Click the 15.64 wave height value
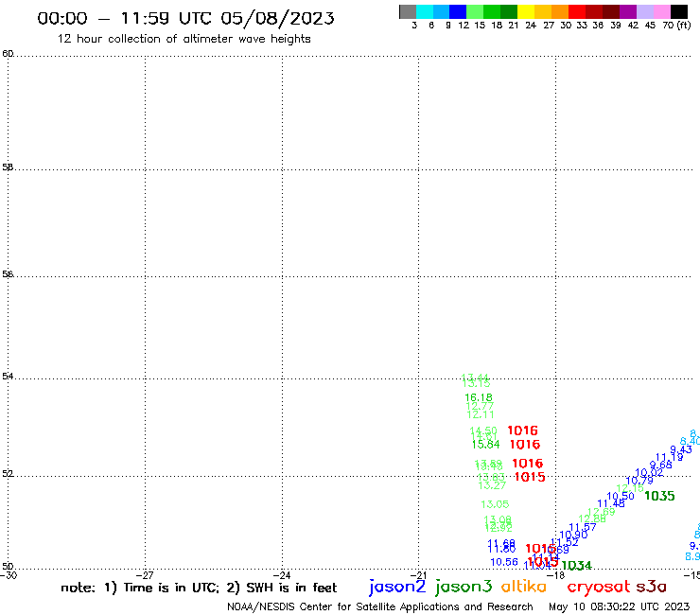This screenshot has width=700, height=615. click(x=485, y=445)
